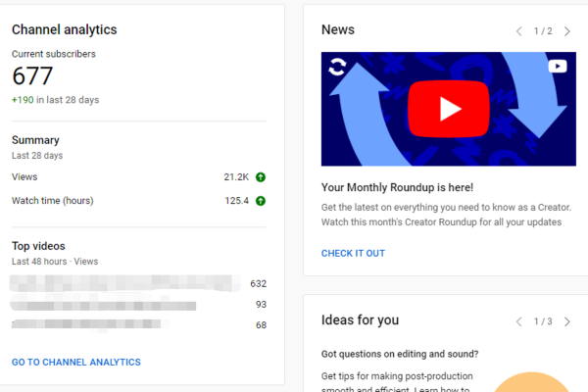Click the 125.4 watch time value

pos(236,201)
